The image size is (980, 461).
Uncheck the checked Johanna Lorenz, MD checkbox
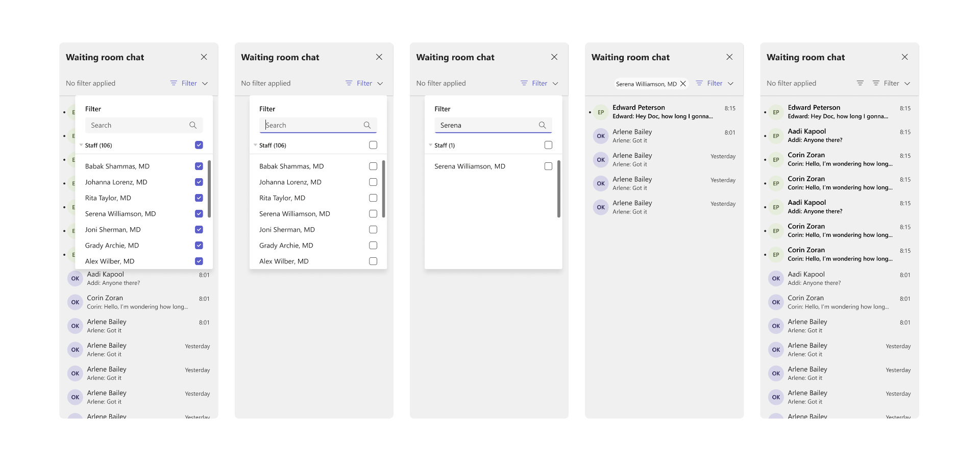coord(199,182)
